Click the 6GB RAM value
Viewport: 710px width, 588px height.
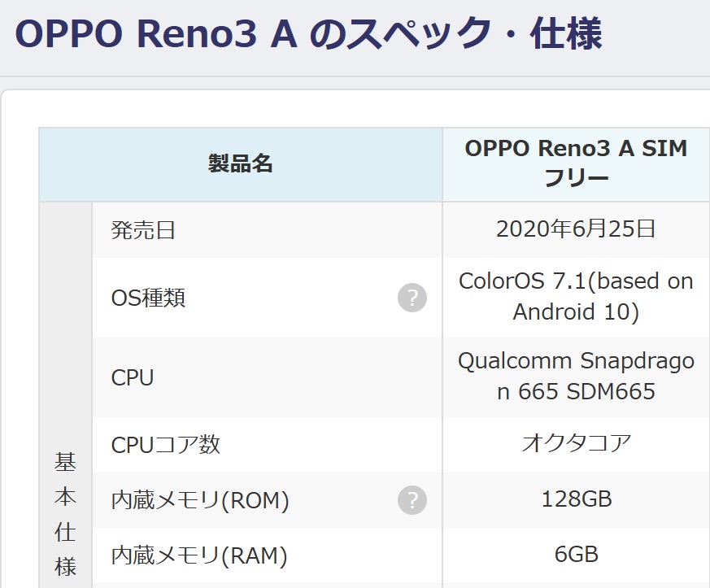pyautogui.click(x=577, y=555)
